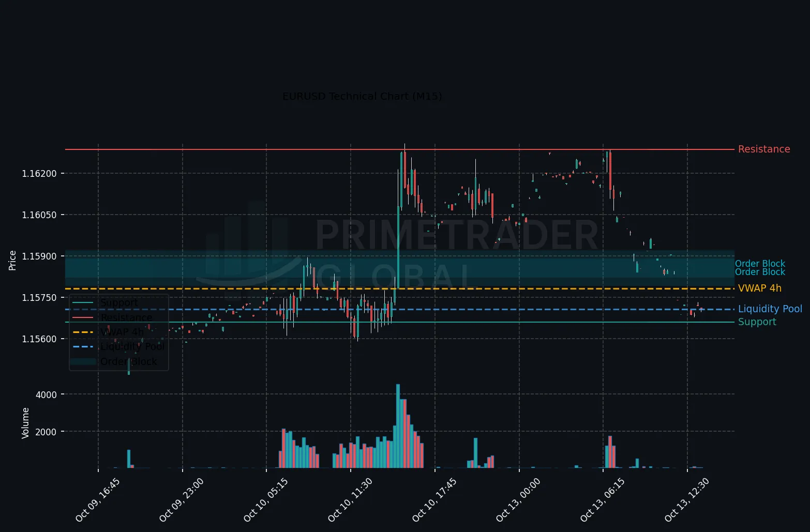Click the Oct 10, 17:45 time label
The image size is (810, 532).
point(434,500)
